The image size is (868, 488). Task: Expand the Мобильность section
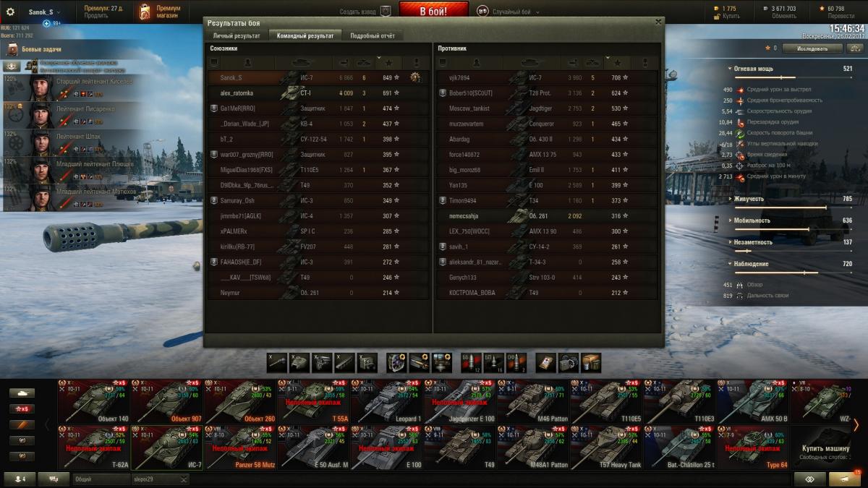749,221
